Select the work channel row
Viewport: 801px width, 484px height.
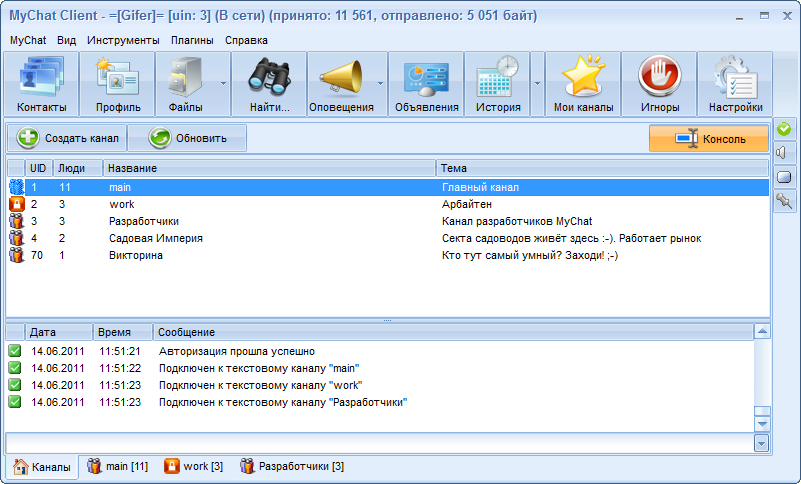388,204
